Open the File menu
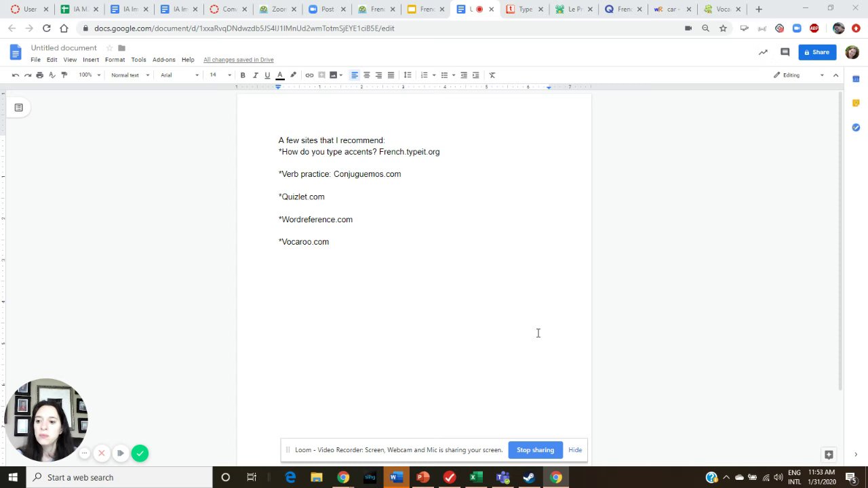This screenshot has width=868, height=488. [35, 60]
